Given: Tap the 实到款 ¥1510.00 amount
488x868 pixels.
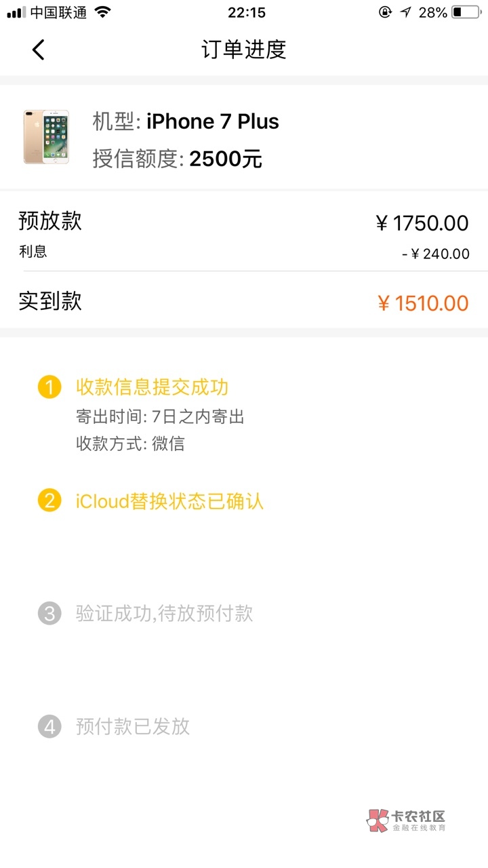Looking at the screenshot, I should [x=423, y=303].
